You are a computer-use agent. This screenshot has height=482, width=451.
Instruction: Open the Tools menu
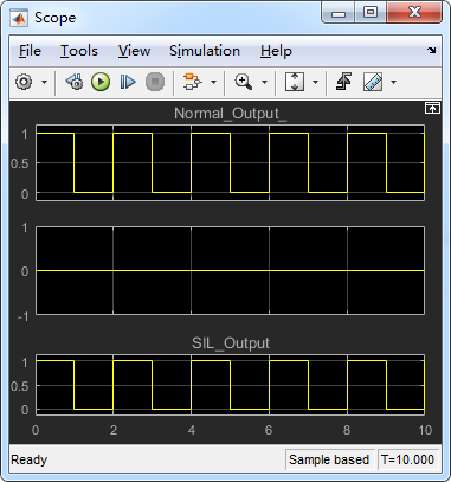[x=79, y=51]
